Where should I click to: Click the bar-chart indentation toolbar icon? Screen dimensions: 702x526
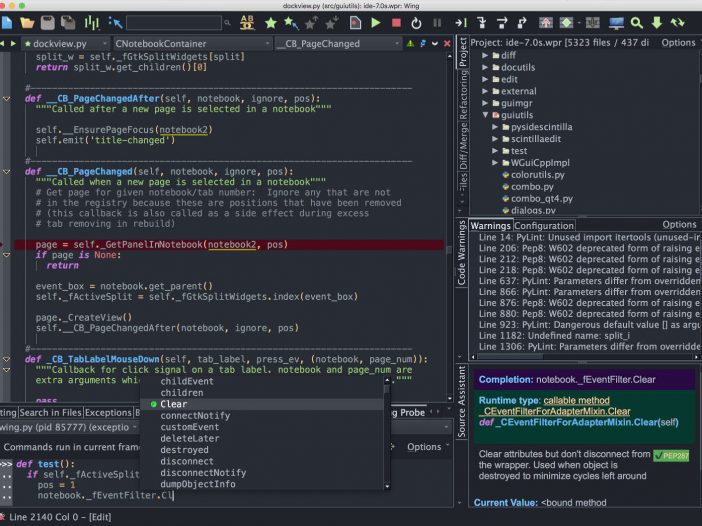coord(92,22)
